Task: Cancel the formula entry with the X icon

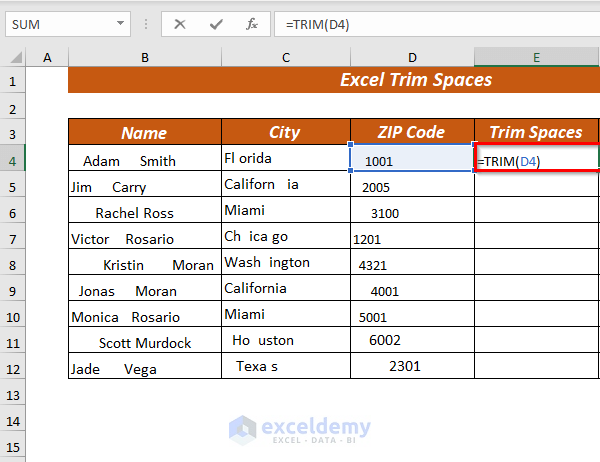Action: coord(179,24)
